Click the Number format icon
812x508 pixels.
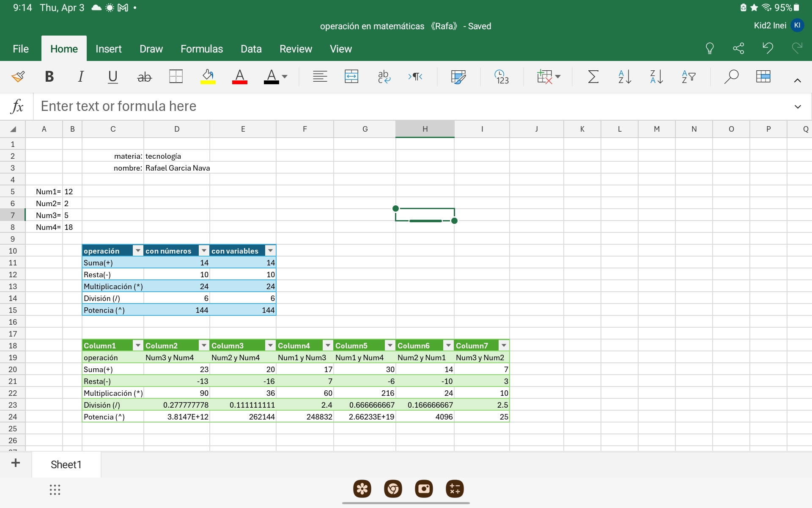502,77
